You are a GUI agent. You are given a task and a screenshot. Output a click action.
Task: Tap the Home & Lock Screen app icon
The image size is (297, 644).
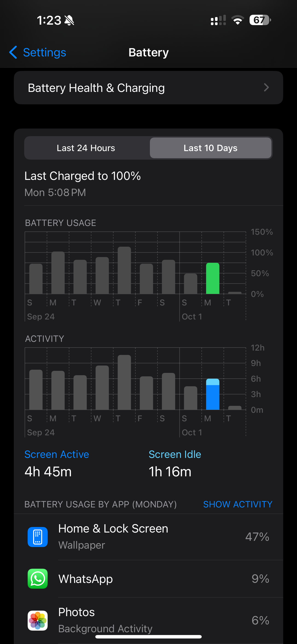(x=38, y=537)
